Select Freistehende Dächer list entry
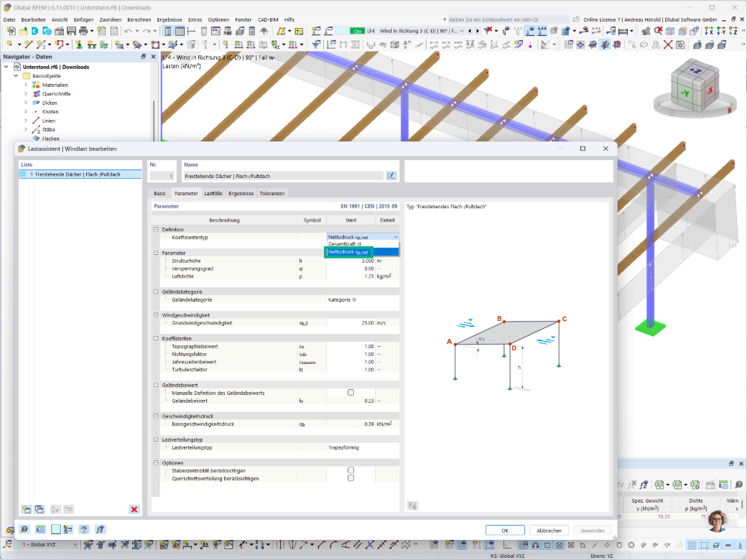This screenshot has height=560, width=747. click(x=80, y=174)
